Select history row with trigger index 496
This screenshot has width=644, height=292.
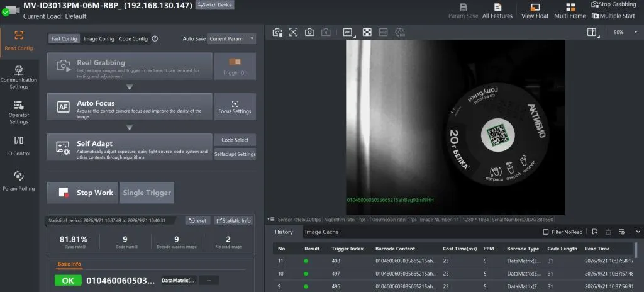coord(453,286)
